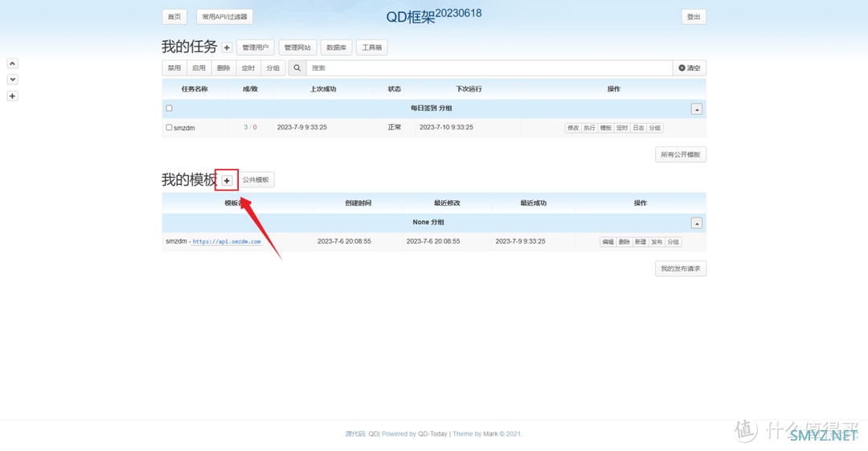
Task: Open 日志 log for smzdm task
Action: click(x=638, y=128)
